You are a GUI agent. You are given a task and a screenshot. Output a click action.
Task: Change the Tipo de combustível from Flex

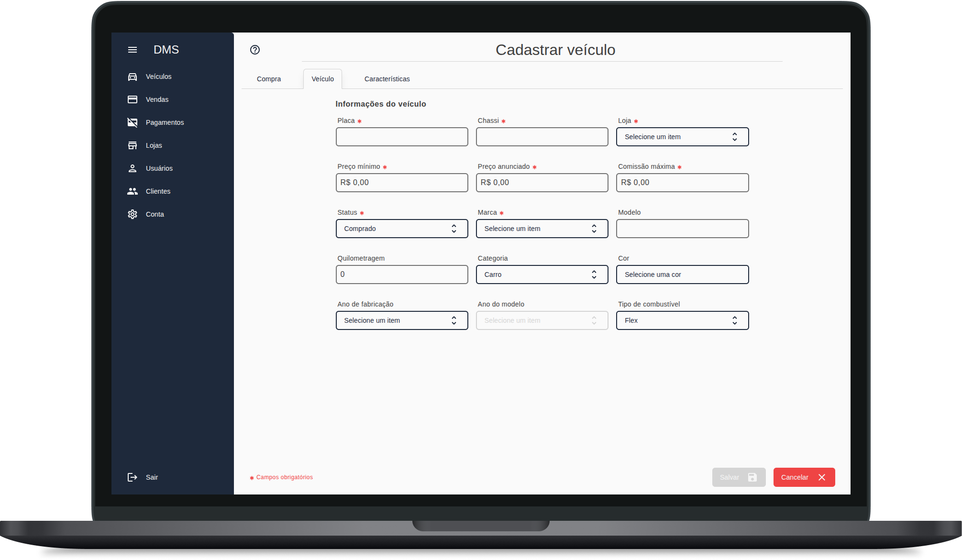[682, 320]
